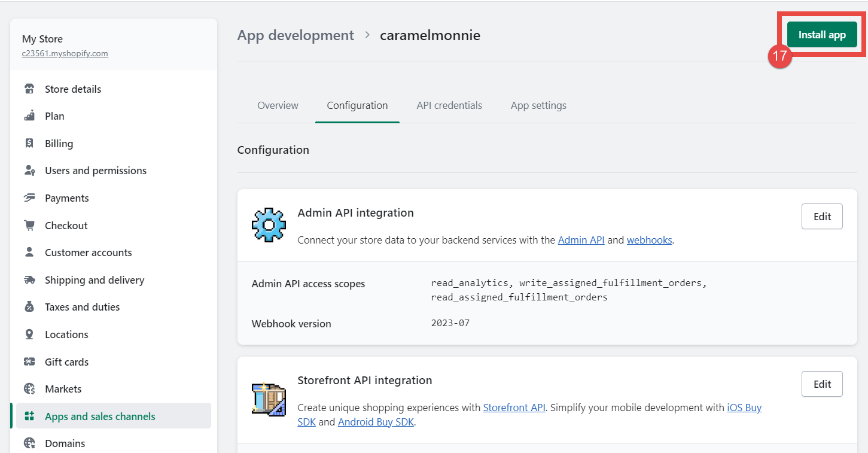The width and height of the screenshot is (868, 453).
Task: Click the Domains globe icon
Action: (29, 443)
